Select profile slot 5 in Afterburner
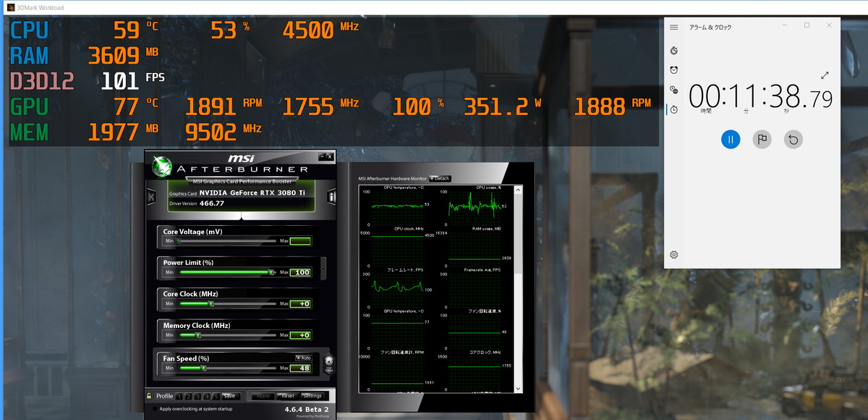 tap(216, 396)
